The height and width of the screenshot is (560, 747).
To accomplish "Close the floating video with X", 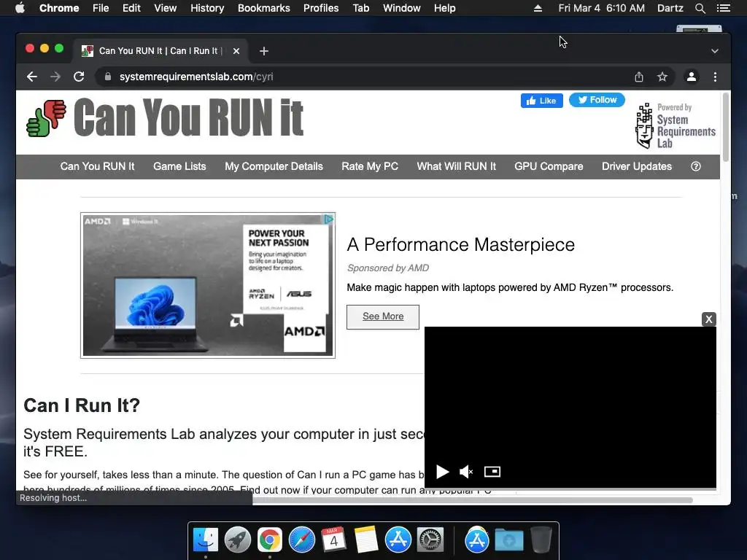I will pyautogui.click(x=709, y=319).
